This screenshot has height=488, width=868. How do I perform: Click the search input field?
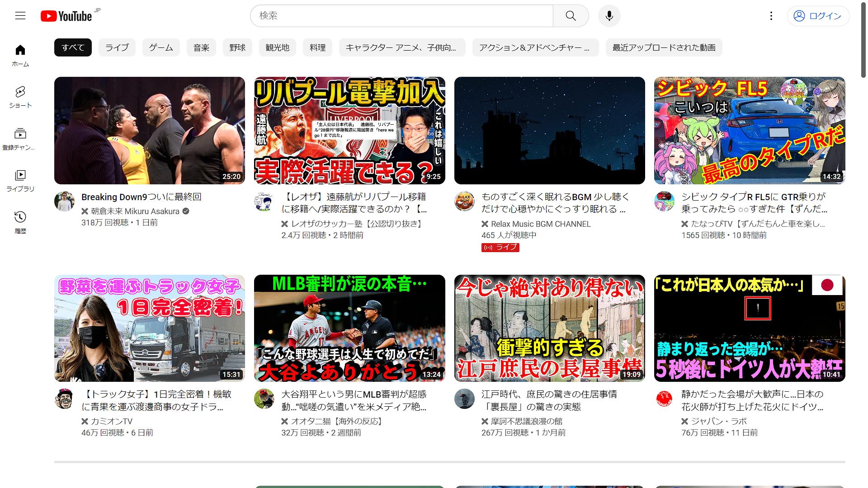401,16
